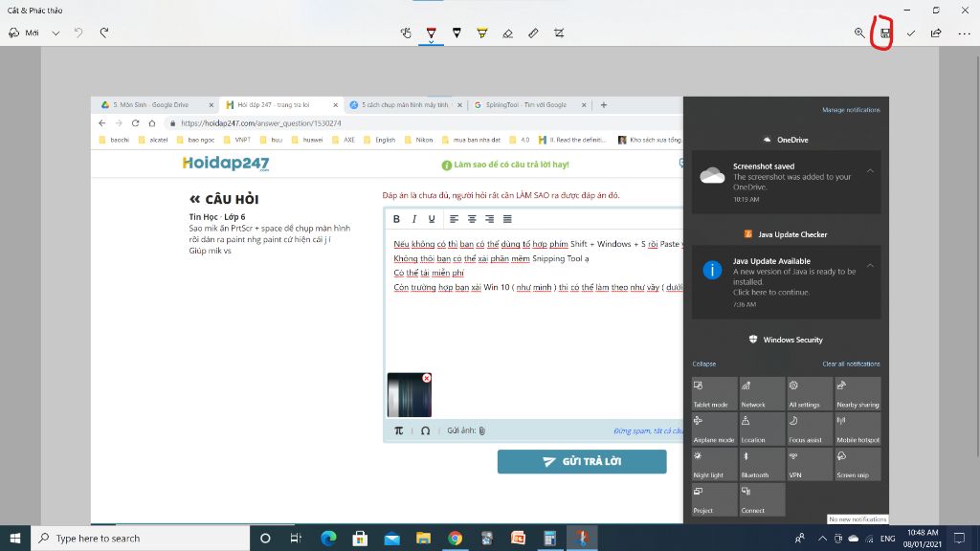Image resolution: width=980 pixels, height=551 pixels.
Task: Toggle touch writing hand icon
Action: coord(406,33)
